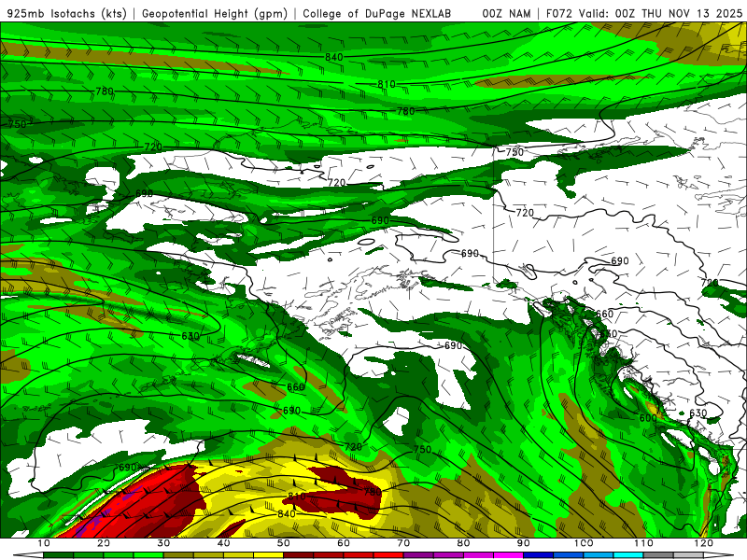Click the legend tick label 30
Screen dimensions: 747x560
[163, 543]
